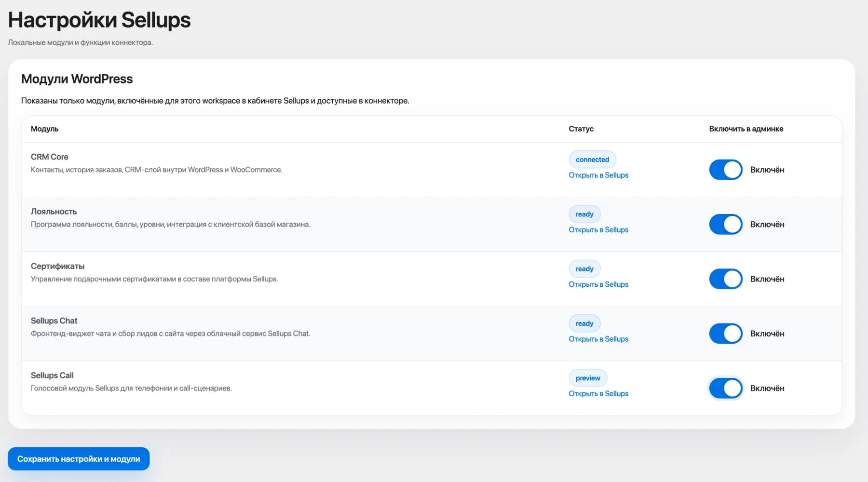Toggle the Sellups Call module switch

click(x=725, y=388)
